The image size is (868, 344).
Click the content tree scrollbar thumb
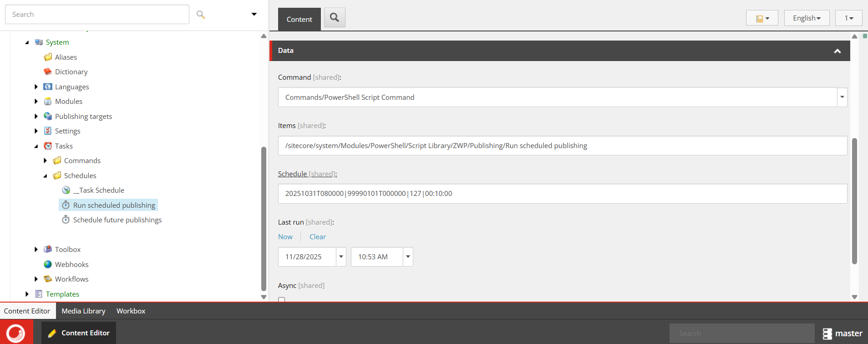pos(264,219)
